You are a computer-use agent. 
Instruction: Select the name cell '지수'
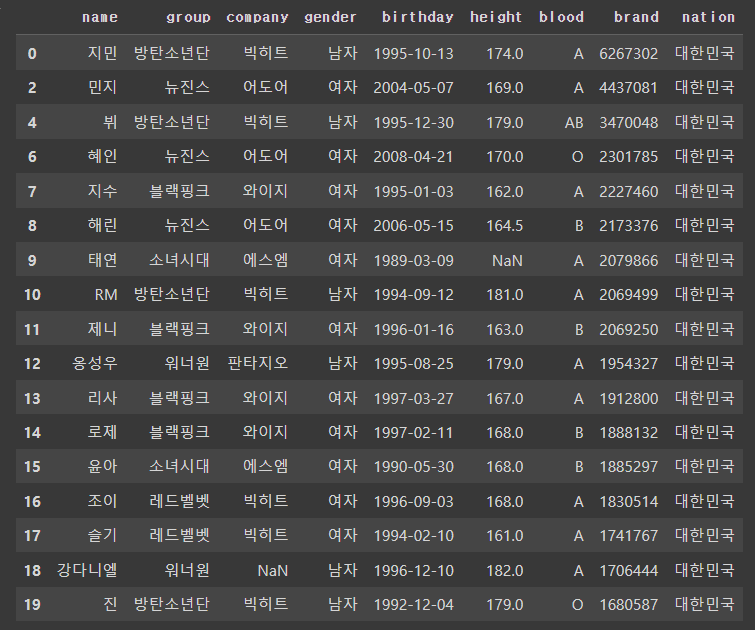(102, 191)
